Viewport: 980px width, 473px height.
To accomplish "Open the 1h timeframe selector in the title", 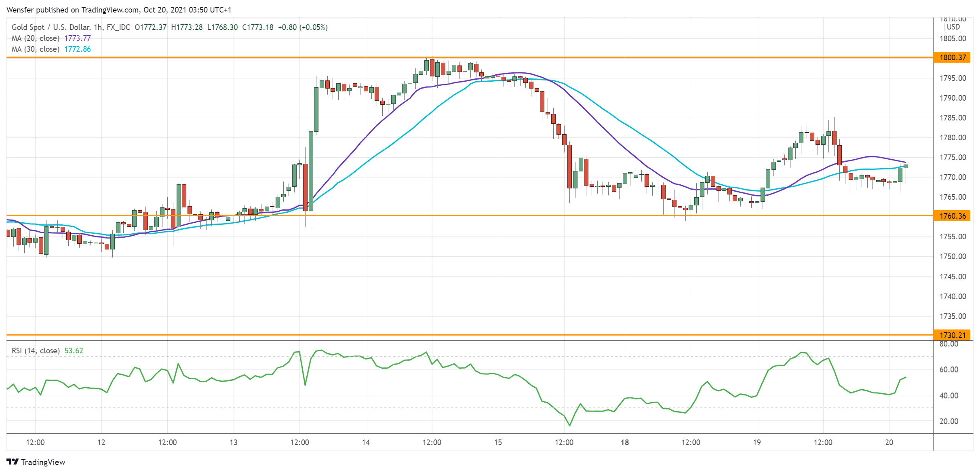I will pyautogui.click(x=99, y=27).
